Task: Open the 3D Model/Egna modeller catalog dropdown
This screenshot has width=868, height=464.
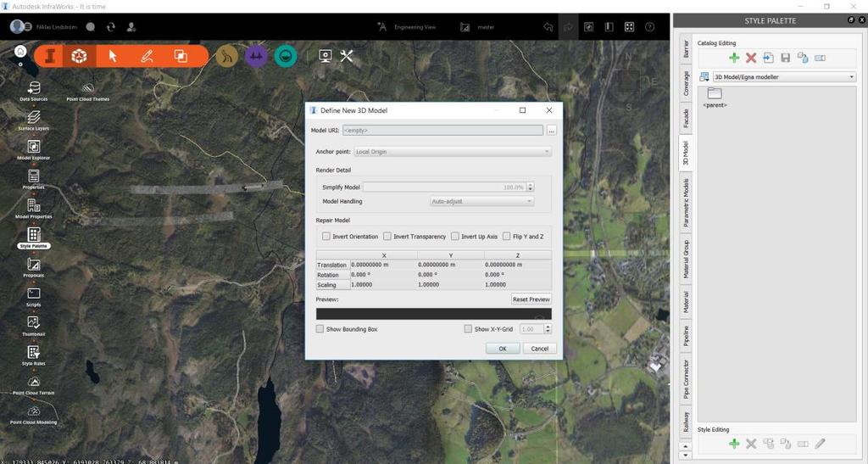Action: coord(784,77)
